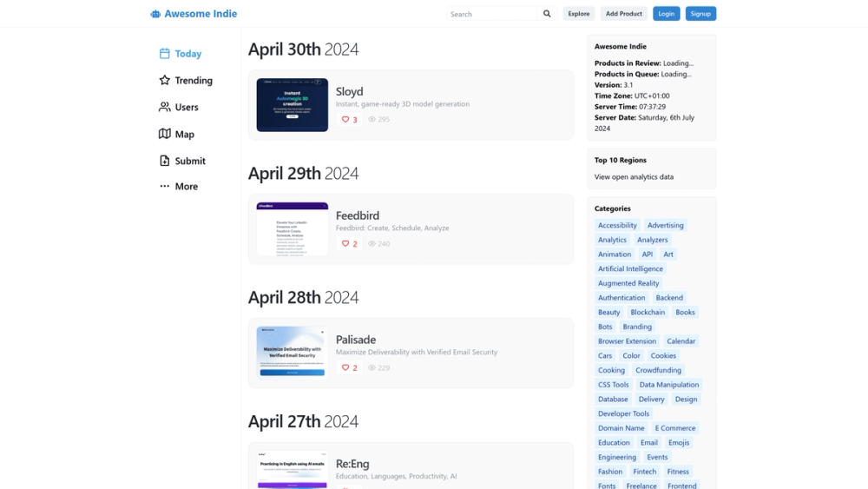Image resolution: width=868 pixels, height=489 pixels.
Task: Select the Backend category tag
Action: (x=669, y=297)
